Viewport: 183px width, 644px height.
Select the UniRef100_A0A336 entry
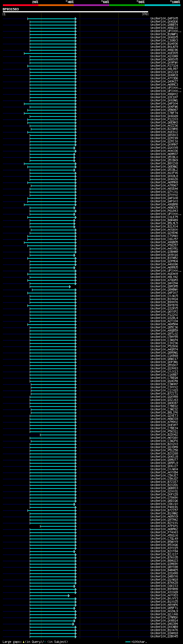[164, 151]
